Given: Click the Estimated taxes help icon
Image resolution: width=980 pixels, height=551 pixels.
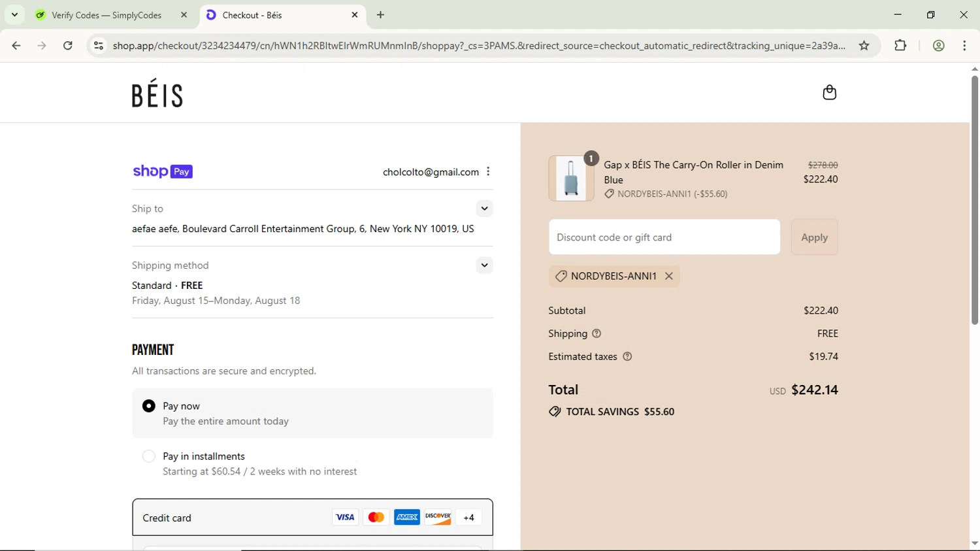Looking at the screenshot, I should point(627,357).
